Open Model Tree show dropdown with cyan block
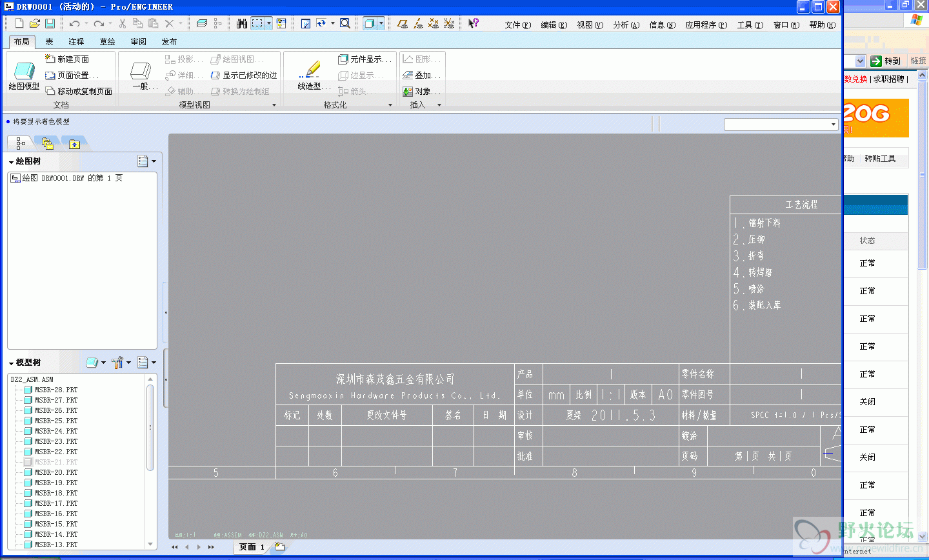The width and height of the screenshot is (929, 560). pos(95,363)
